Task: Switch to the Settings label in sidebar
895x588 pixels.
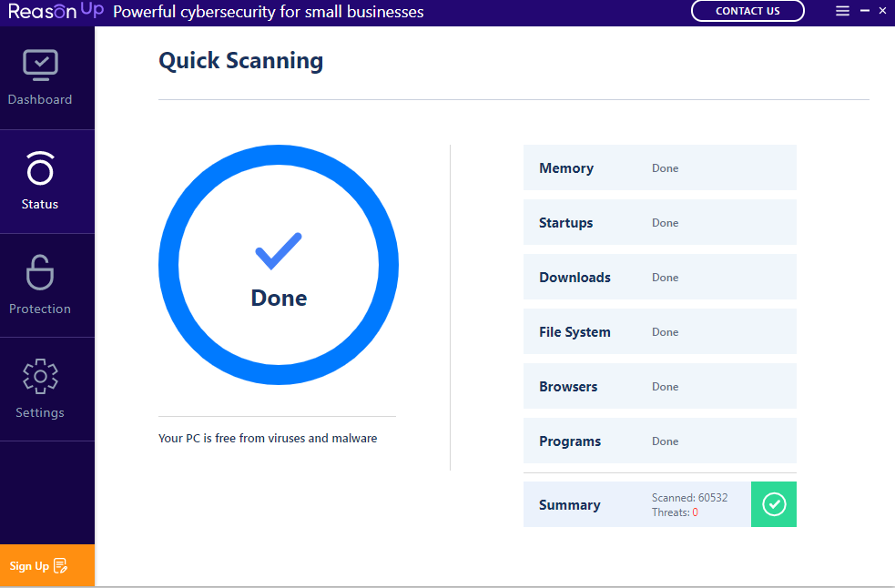Action: coord(40,412)
